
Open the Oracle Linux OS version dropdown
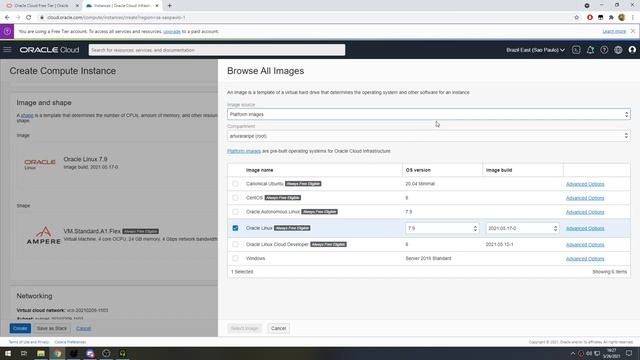442,228
